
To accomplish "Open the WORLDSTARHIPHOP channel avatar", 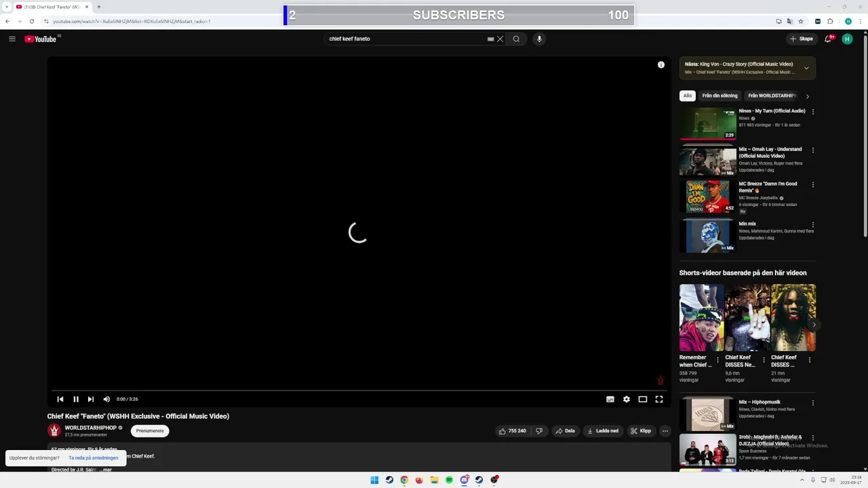I will click(x=54, y=430).
